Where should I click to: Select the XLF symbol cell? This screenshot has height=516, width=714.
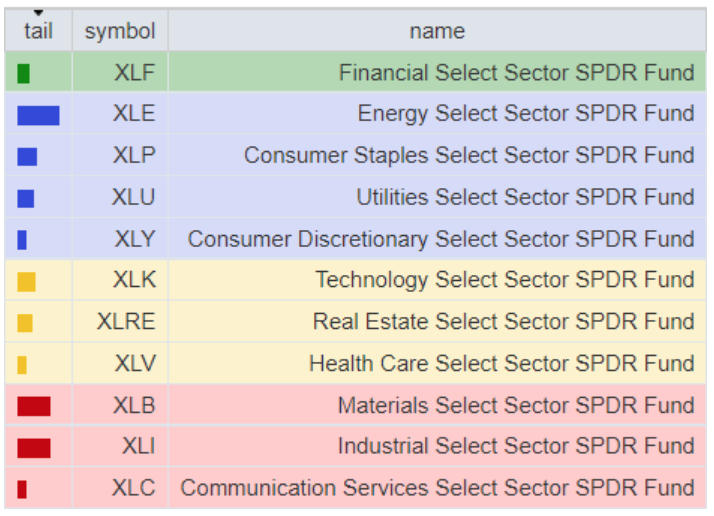point(134,73)
